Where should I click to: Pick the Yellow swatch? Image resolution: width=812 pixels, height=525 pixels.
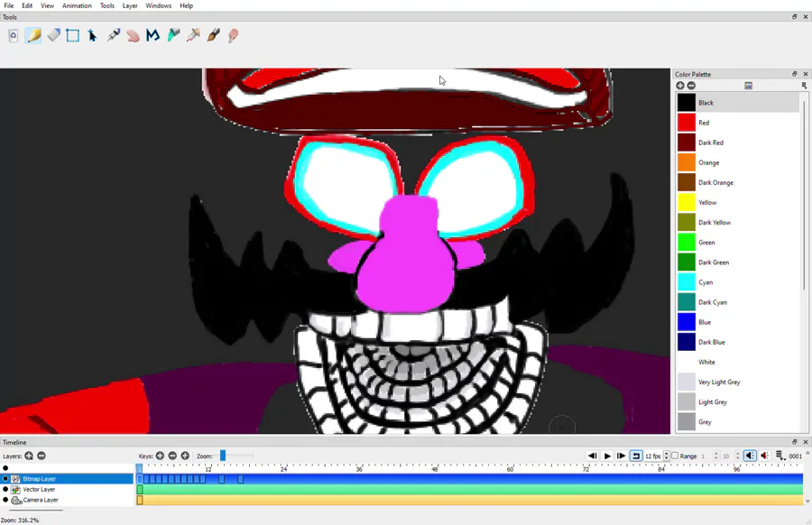point(687,202)
